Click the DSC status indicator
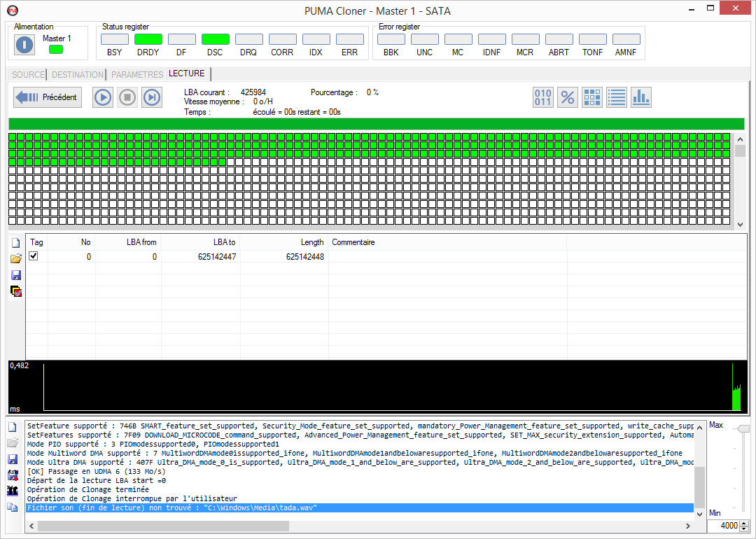 (216, 39)
